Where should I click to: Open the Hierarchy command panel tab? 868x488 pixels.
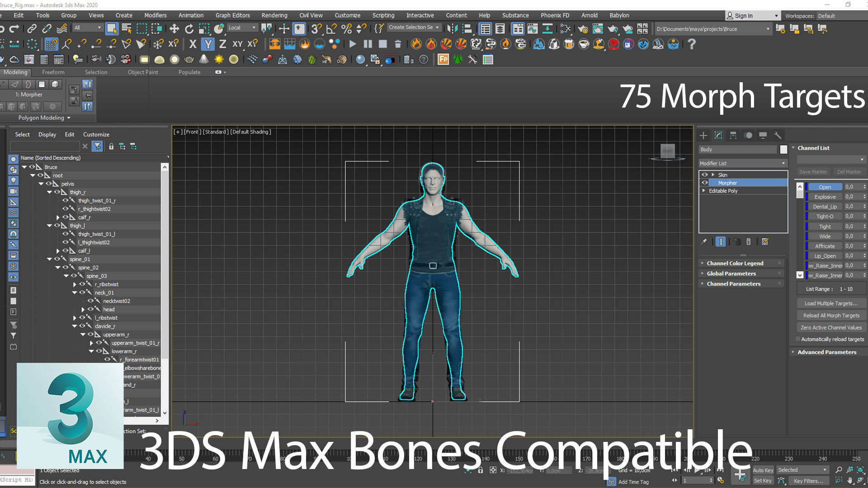[x=733, y=136]
